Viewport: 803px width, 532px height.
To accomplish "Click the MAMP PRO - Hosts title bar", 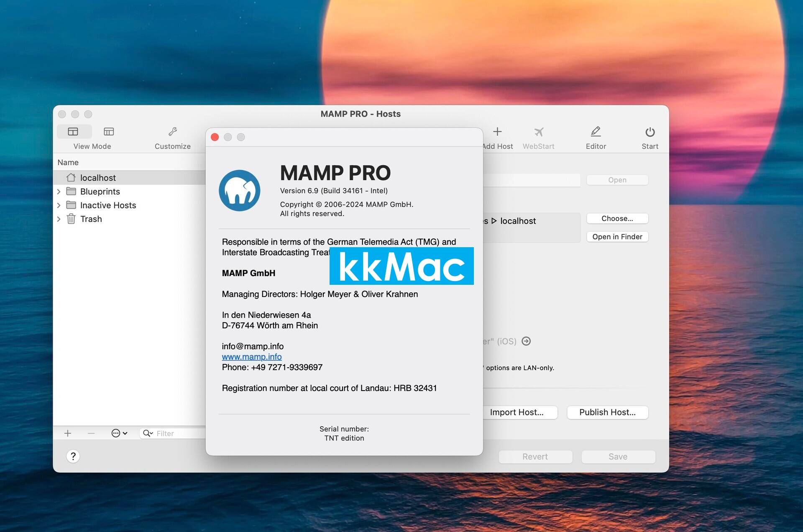I will (361, 114).
